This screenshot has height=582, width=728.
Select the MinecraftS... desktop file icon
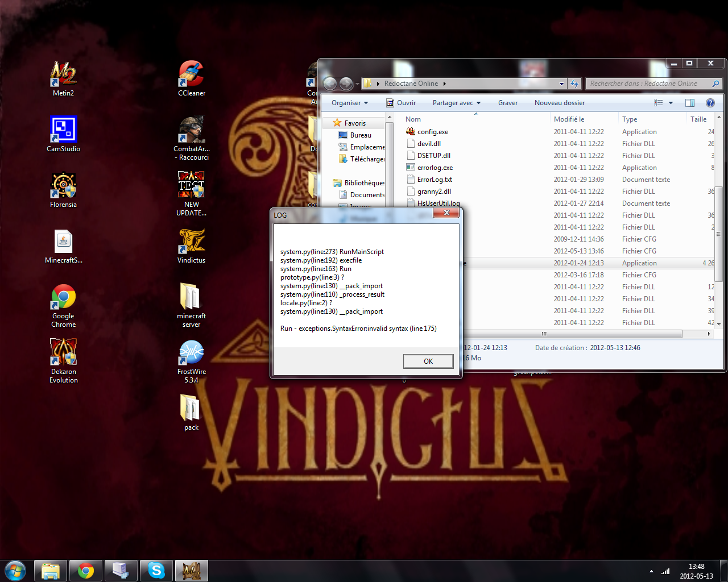[x=63, y=246]
